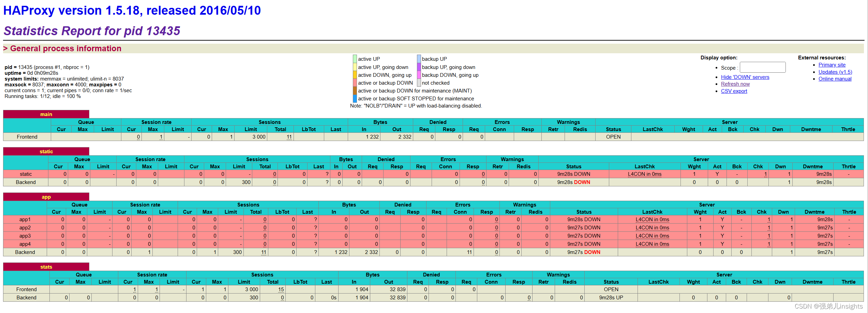This screenshot has width=868, height=313.
Task: Click main Frontend 'OPEN' status cell
Action: (x=613, y=137)
